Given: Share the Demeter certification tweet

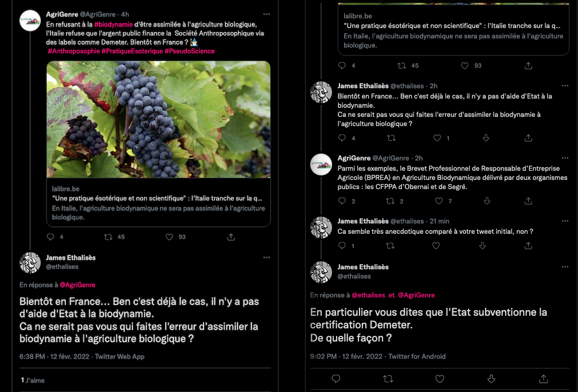Looking at the screenshot, I should point(543,379).
